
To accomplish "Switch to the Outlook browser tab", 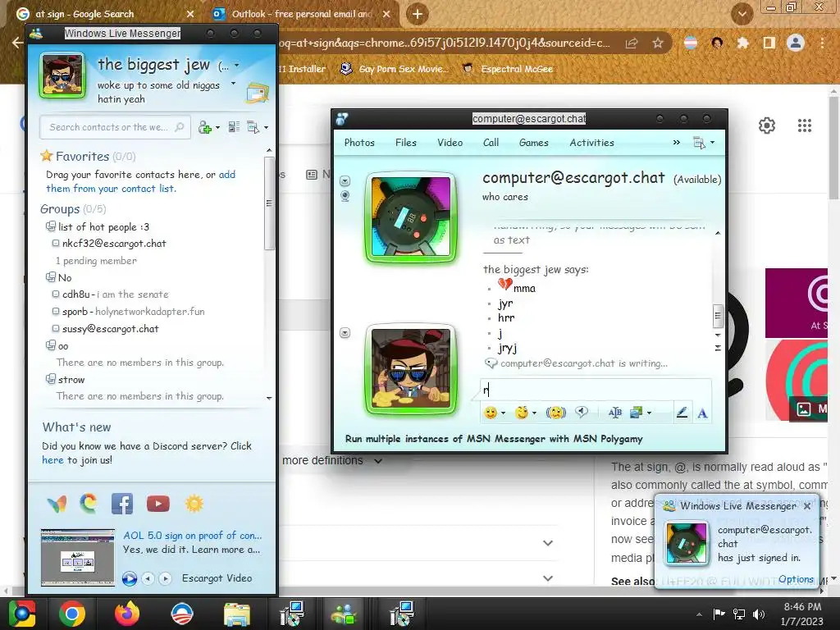I will tap(300, 14).
